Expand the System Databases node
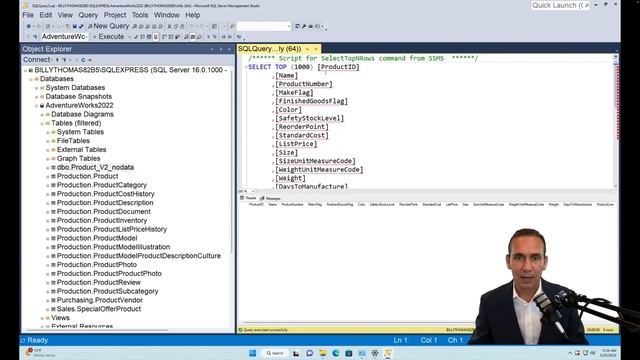The image size is (640, 360). tap(36, 88)
